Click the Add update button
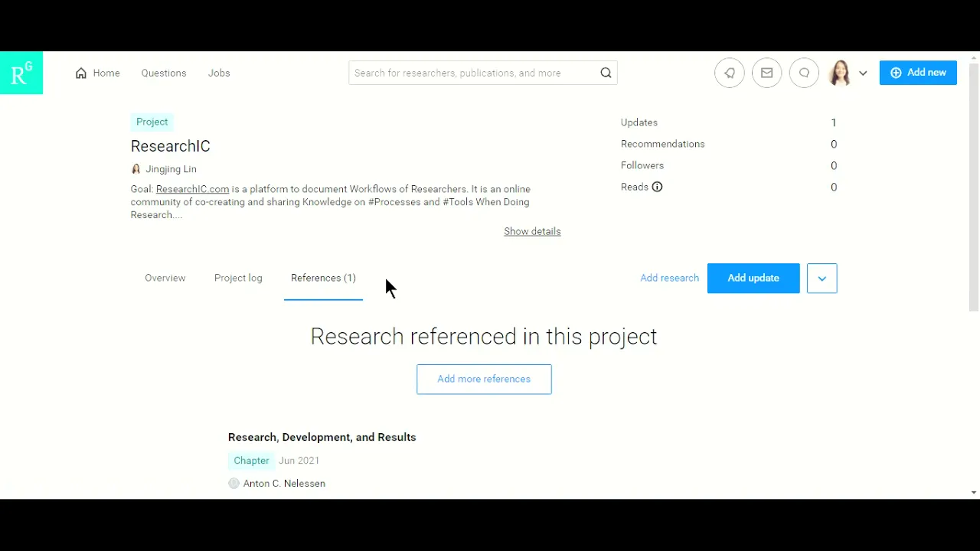Image resolution: width=980 pixels, height=551 pixels. click(x=753, y=279)
